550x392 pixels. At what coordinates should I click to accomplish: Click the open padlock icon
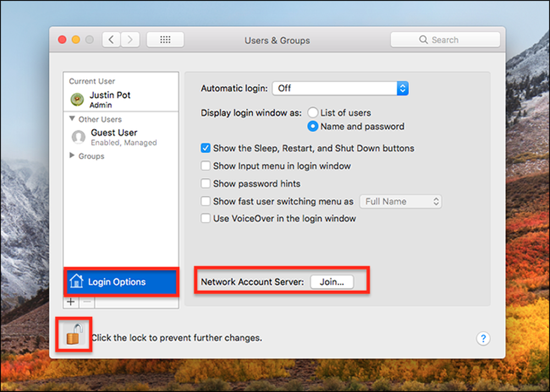point(74,334)
